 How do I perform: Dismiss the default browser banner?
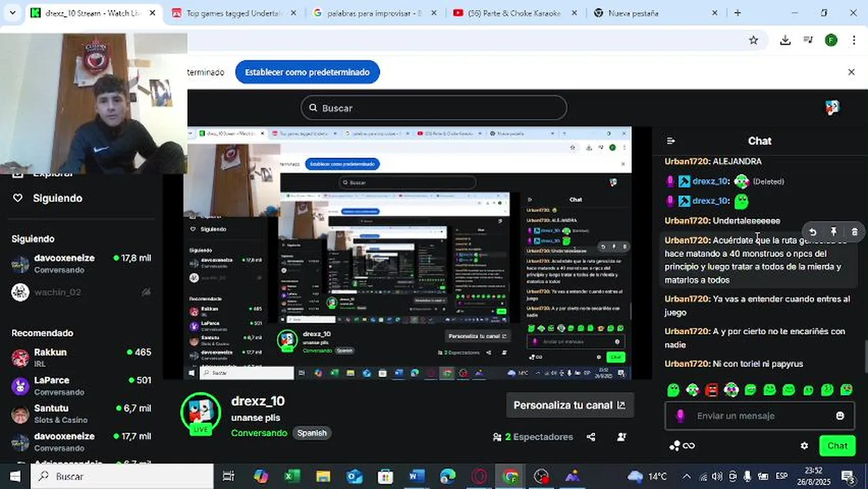coord(851,72)
